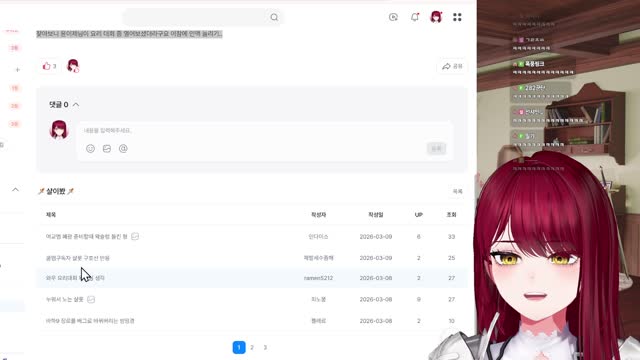Click the author name ramen5212

tap(318, 278)
